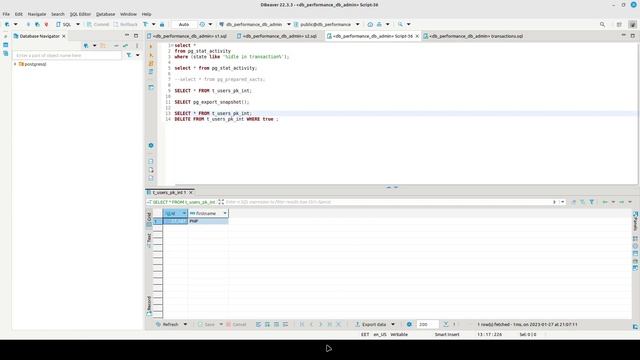The height and width of the screenshot is (360, 640).
Task: Open the Navigate menu
Action: tap(37, 14)
